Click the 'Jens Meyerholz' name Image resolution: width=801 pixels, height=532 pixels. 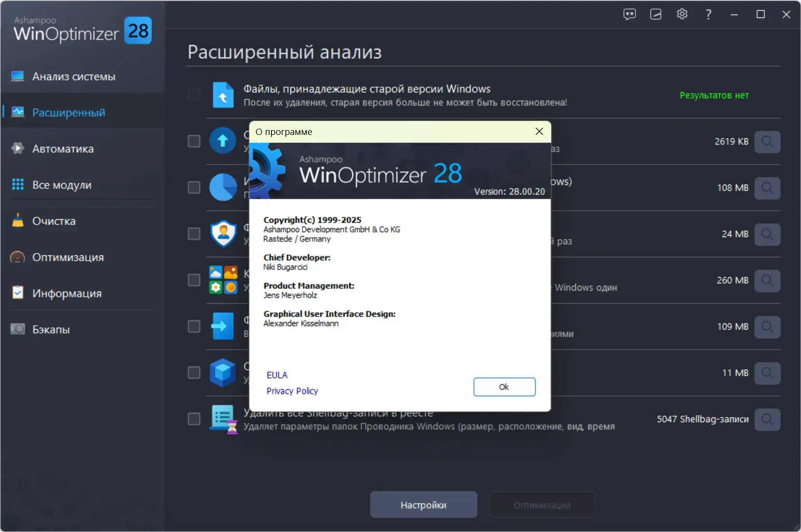(290, 295)
